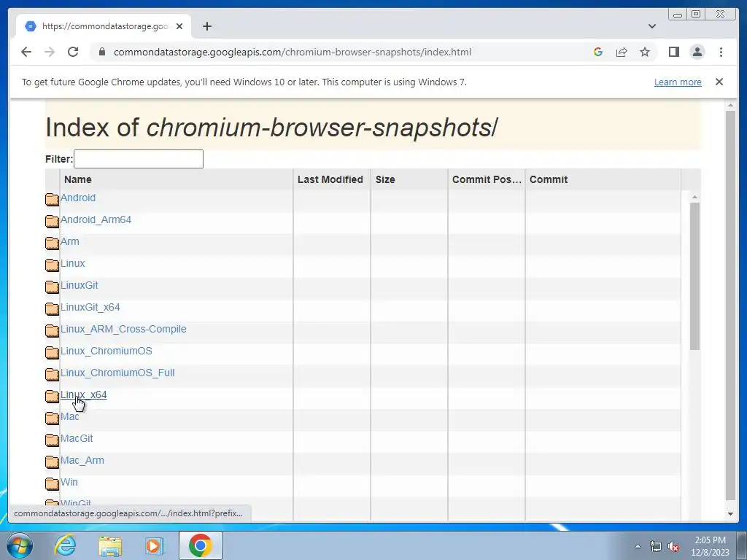The height and width of the screenshot is (560, 747).
Task: Open the Chrome profile avatar menu
Action: (697, 52)
